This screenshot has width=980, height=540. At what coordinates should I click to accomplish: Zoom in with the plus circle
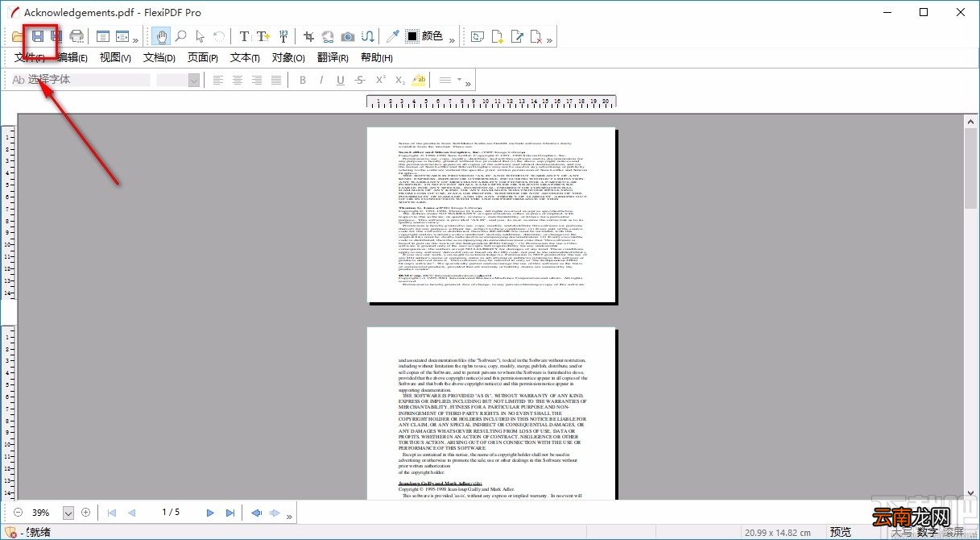[85, 513]
